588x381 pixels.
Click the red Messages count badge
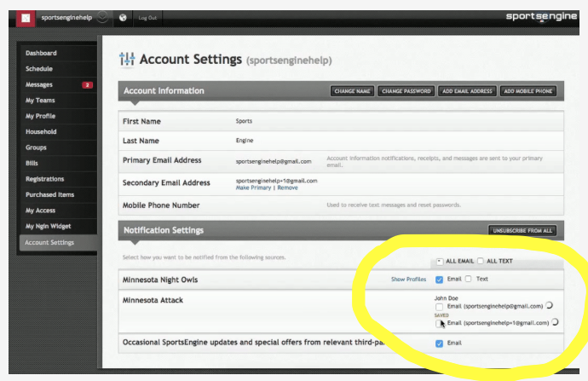[x=88, y=85]
